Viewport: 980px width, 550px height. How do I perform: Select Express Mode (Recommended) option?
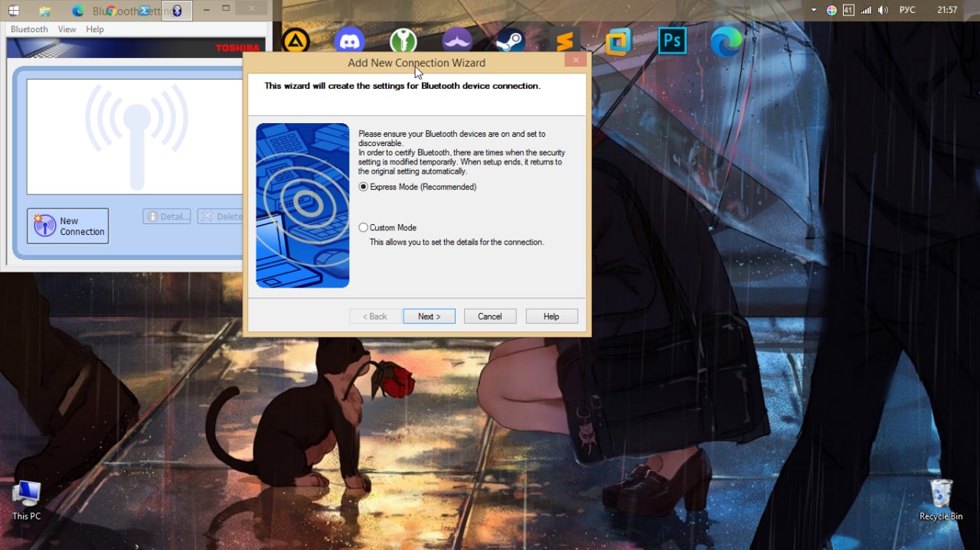tap(417, 187)
